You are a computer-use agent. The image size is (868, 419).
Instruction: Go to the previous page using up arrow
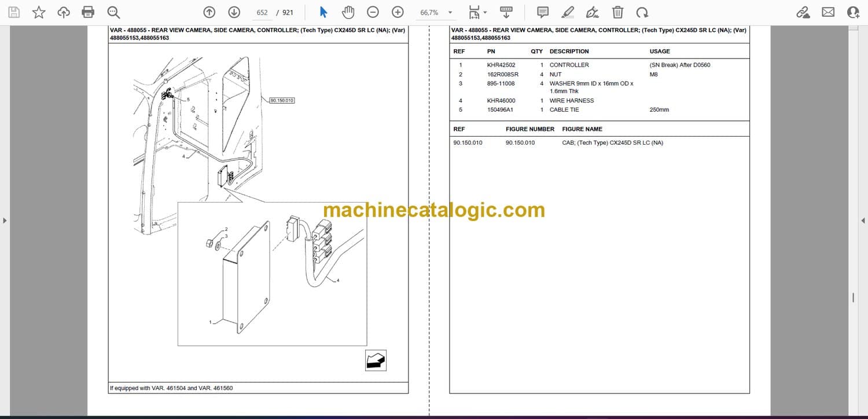tap(209, 12)
